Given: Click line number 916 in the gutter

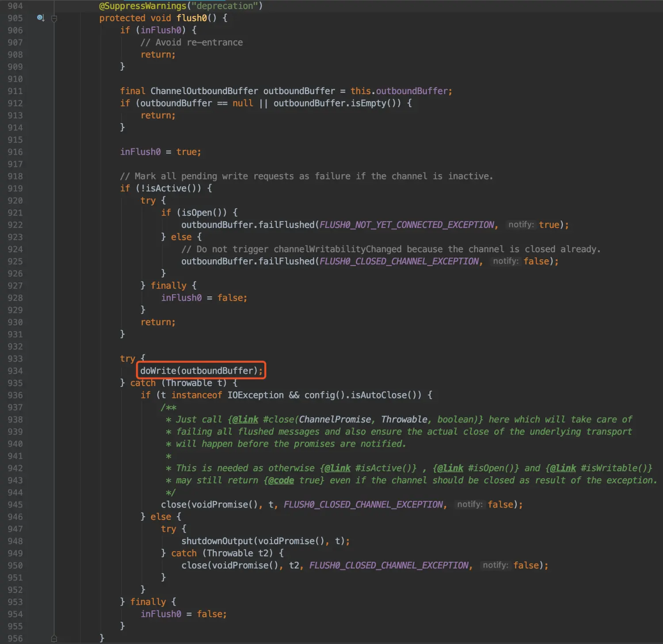Looking at the screenshot, I should tap(15, 152).
